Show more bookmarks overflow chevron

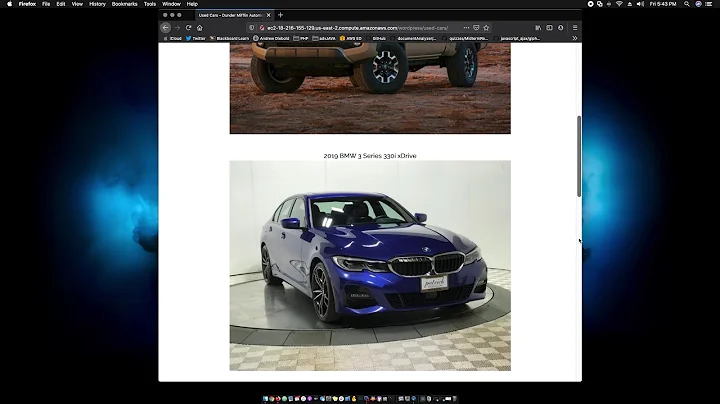pos(574,39)
